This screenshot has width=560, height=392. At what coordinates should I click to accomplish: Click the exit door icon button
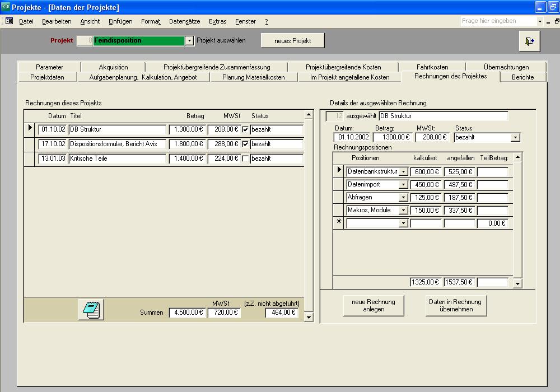coord(529,41)
